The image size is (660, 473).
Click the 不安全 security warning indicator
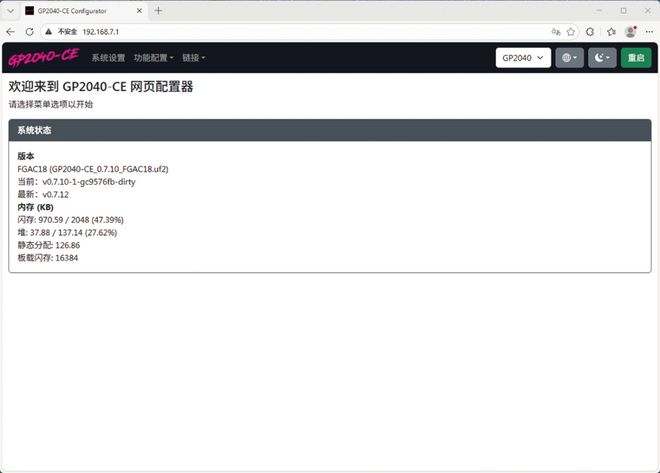(62, 32)
